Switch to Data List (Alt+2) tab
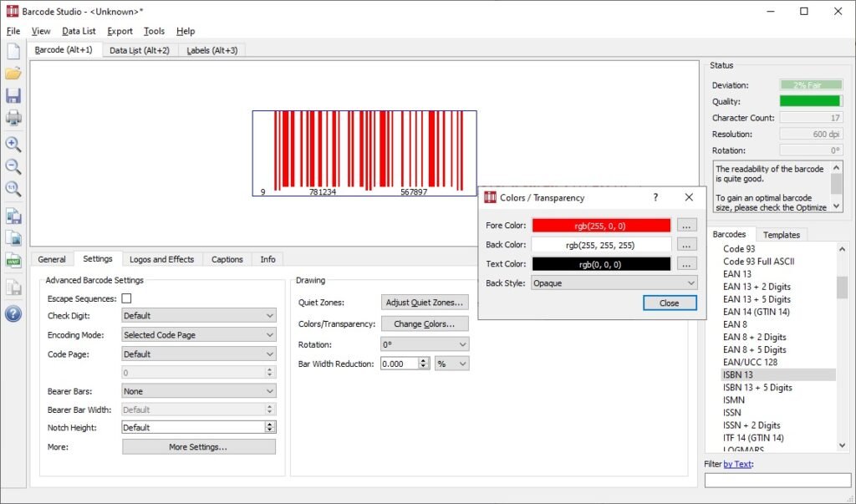 point(140,50)
